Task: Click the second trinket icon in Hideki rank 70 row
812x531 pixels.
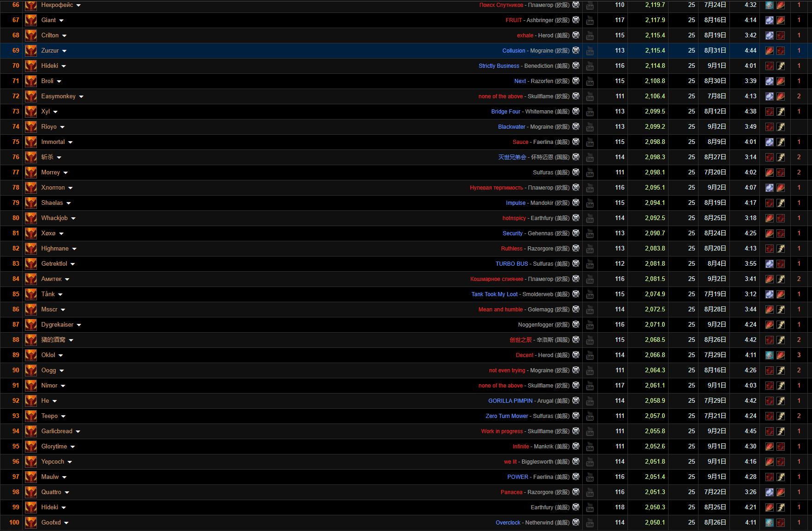Action: (x=781, y=66)
